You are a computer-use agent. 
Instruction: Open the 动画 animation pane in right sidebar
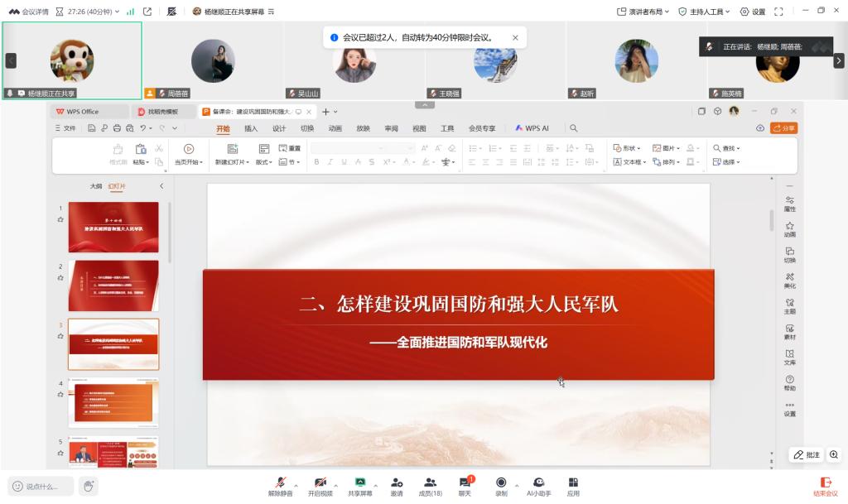click(789, 229)
